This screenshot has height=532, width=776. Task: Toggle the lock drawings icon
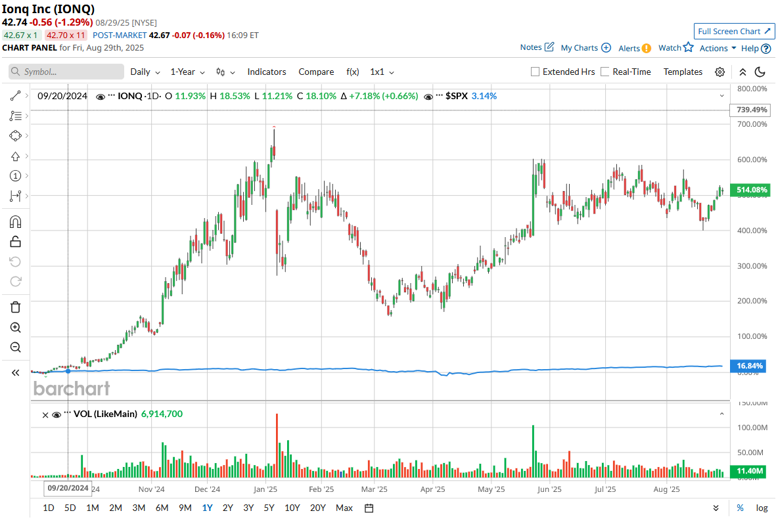[15, 242]
